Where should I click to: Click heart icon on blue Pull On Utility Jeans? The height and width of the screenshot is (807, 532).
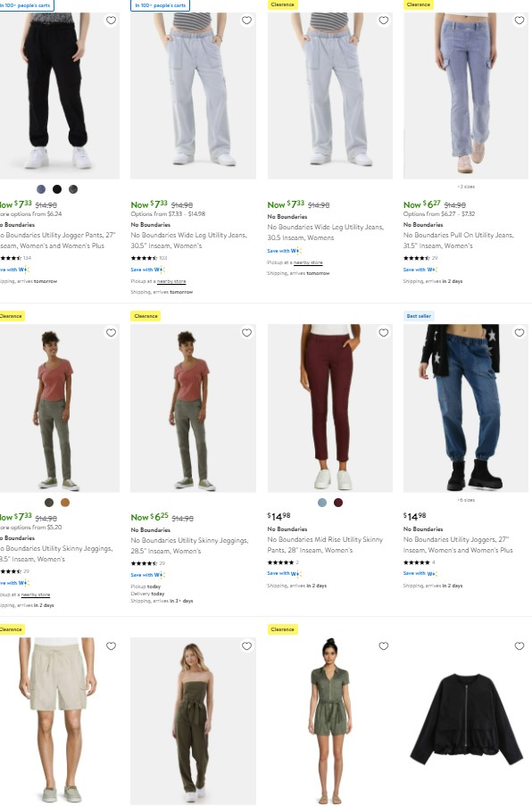pos(520,21)
